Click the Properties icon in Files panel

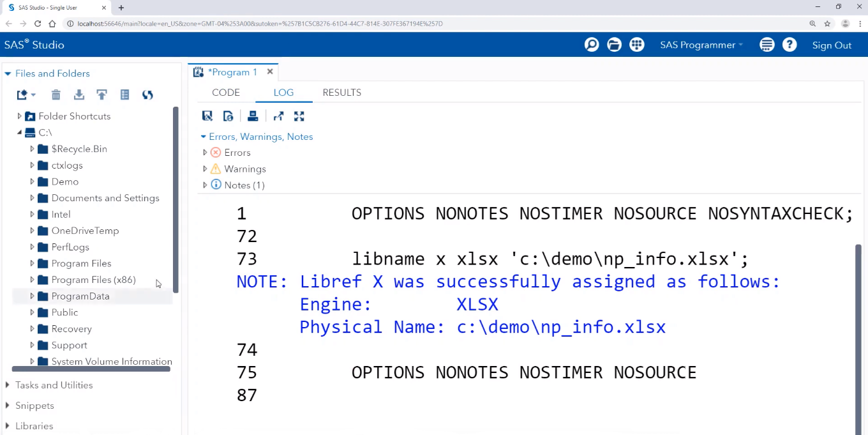[124, 95]
